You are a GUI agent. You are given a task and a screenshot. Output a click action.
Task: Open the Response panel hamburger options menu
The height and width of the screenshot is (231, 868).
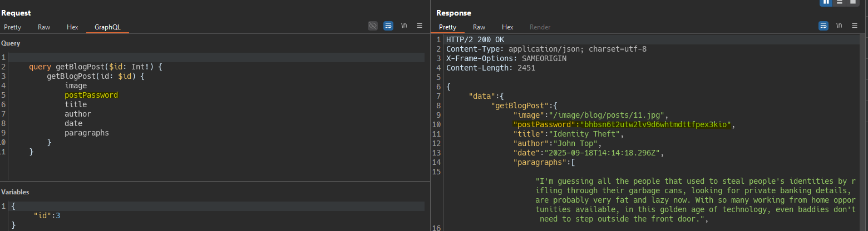(x=855, y=26)
